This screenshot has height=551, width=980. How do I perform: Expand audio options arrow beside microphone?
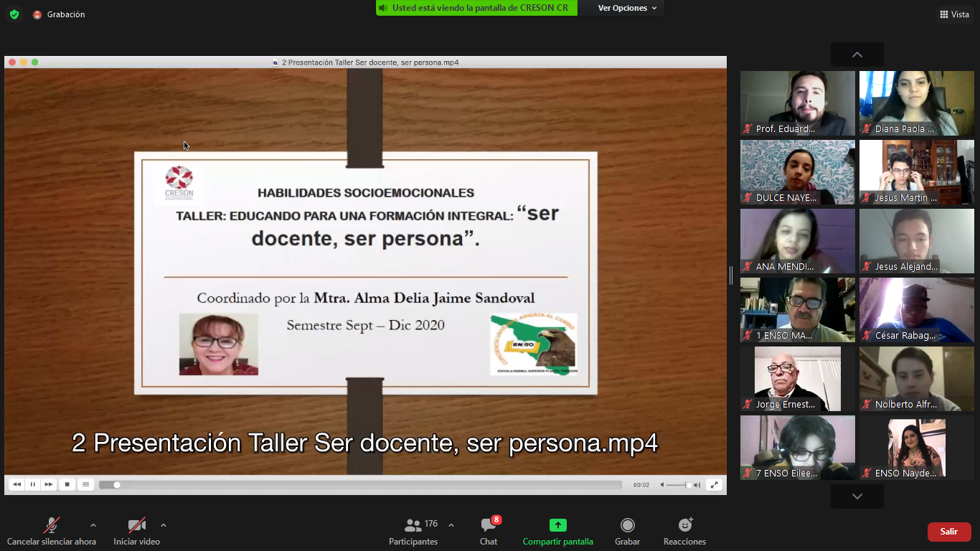point(93,525)
